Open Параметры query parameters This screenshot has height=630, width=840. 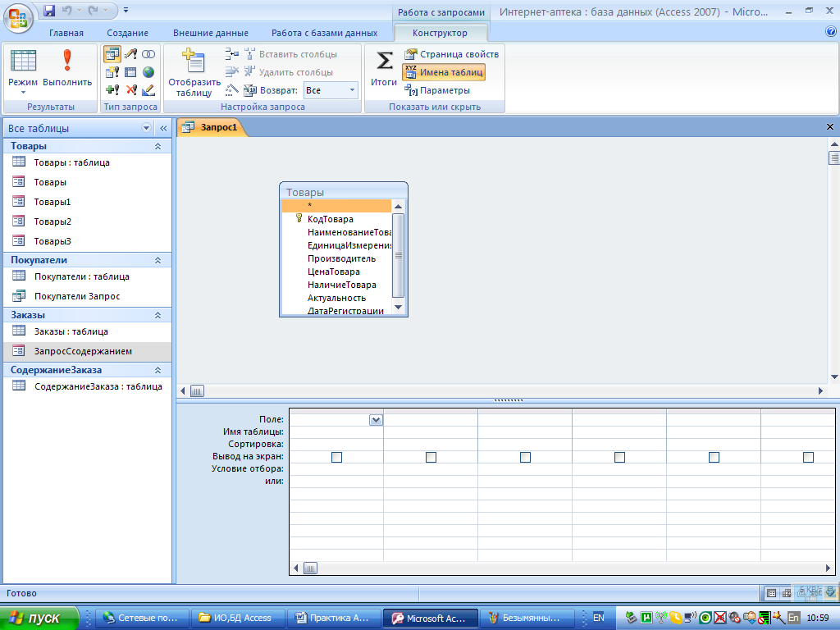[438, 90]
